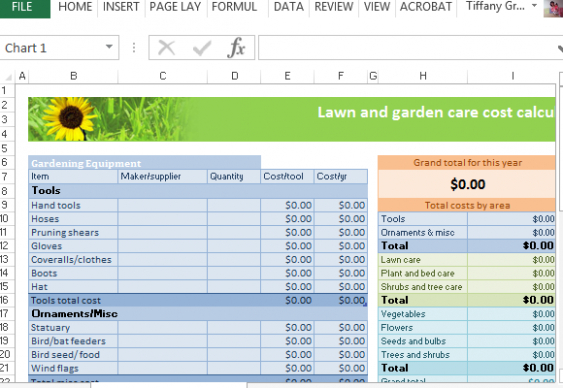The width and height of the screenshot is (563, 388).
Task: Click the formula bar resize dots handle
Action: tap(134, 48)
